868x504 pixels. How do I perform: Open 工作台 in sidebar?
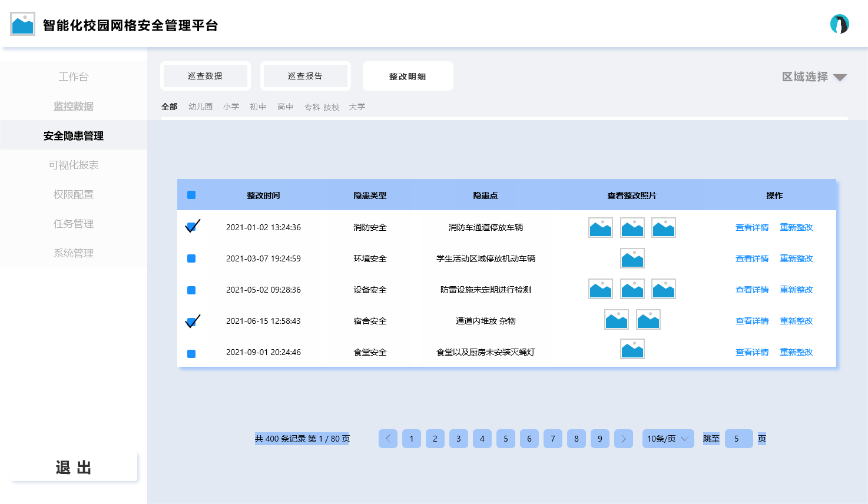coord(74,77)
